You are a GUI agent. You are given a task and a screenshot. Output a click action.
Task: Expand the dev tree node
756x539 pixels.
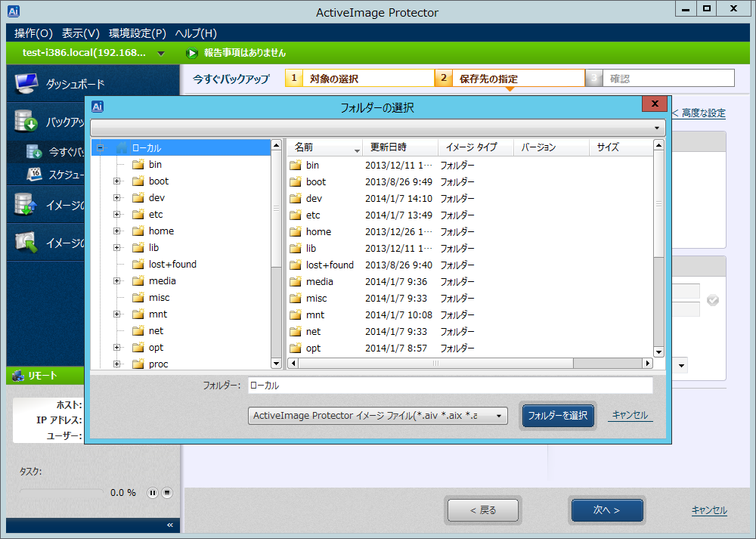pos(116,197)
